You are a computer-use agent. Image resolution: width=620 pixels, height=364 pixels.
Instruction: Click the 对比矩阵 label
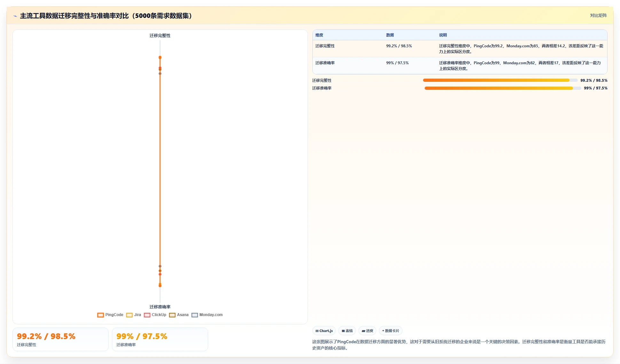(x=598, y=15)
